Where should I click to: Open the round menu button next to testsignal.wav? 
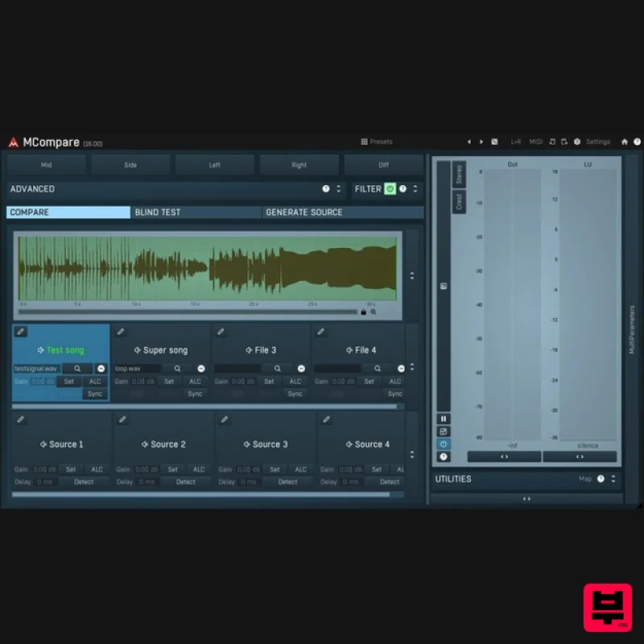pos(100,368)
